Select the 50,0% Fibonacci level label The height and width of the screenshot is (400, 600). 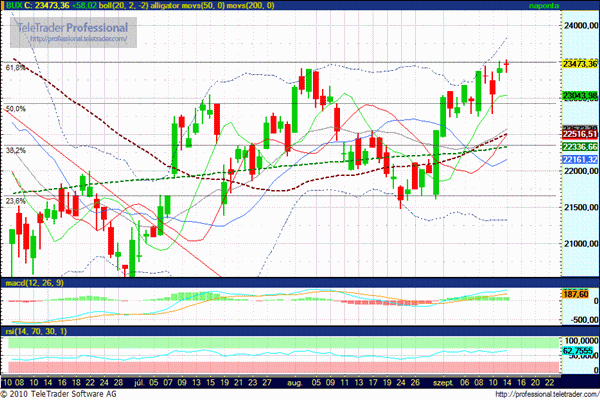coord(16,108)
